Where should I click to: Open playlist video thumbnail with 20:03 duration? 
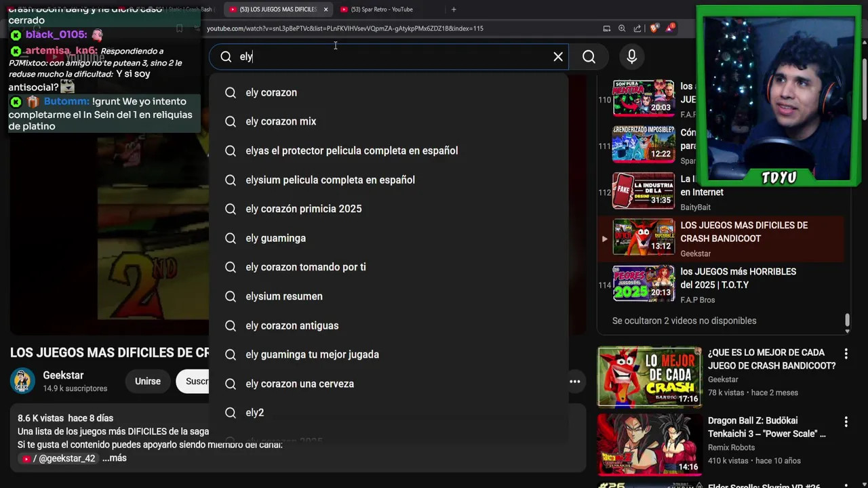pyautogui.click(x=644, y=98)
